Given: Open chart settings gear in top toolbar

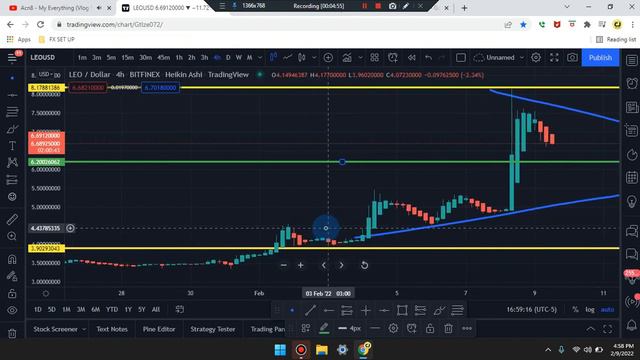Looking at the screenshot, I should (x=536, y=58).
